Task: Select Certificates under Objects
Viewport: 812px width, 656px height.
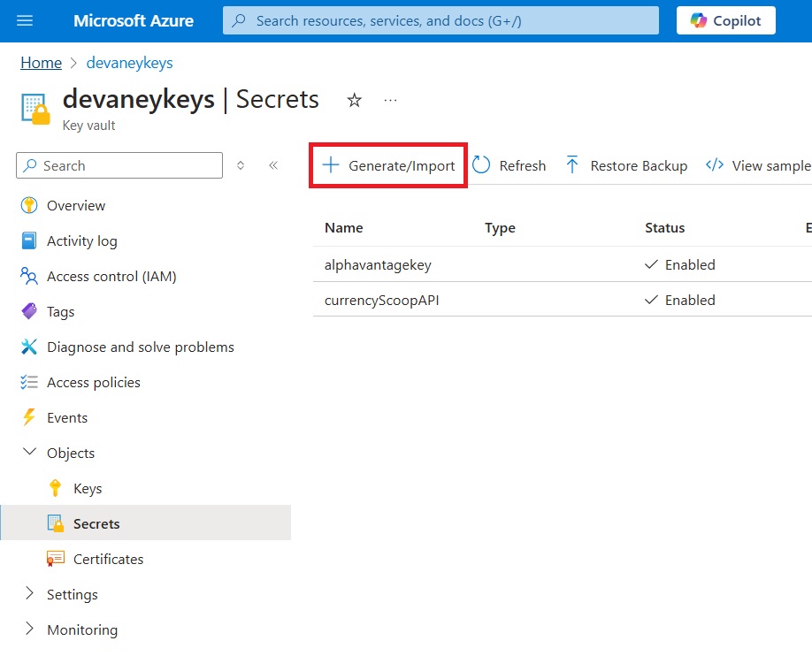Action: pos(108,559)
